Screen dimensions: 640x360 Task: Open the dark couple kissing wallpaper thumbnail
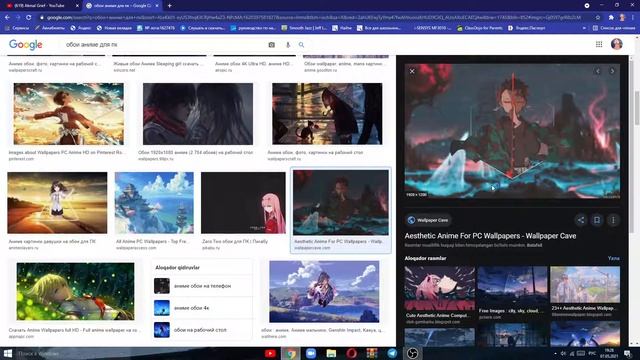click(x=198, y=114)
